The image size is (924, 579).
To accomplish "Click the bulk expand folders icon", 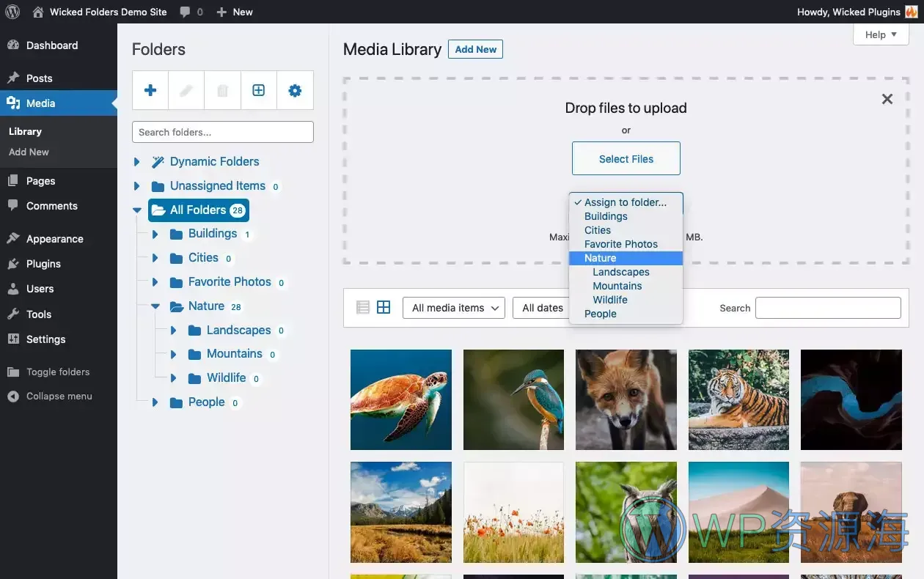I will click(259, 89).
